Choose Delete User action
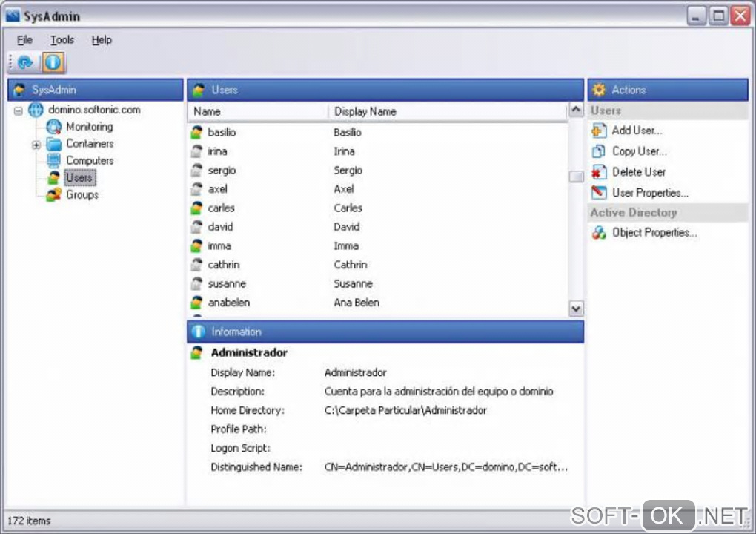The height and width of the screenshot is (534, 756). click(x=638, y=172)
